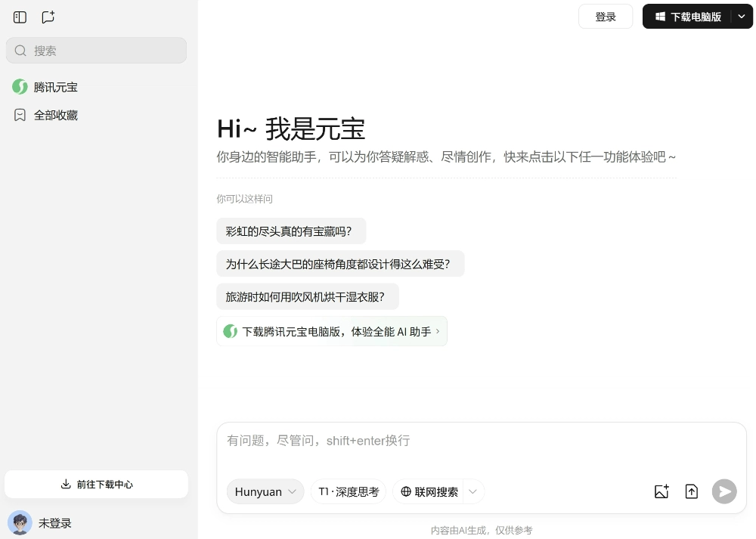This screenshot has height=539, width=756.
Task: Click the user avatar for 未登录
Action: click(x=20, y=522)
